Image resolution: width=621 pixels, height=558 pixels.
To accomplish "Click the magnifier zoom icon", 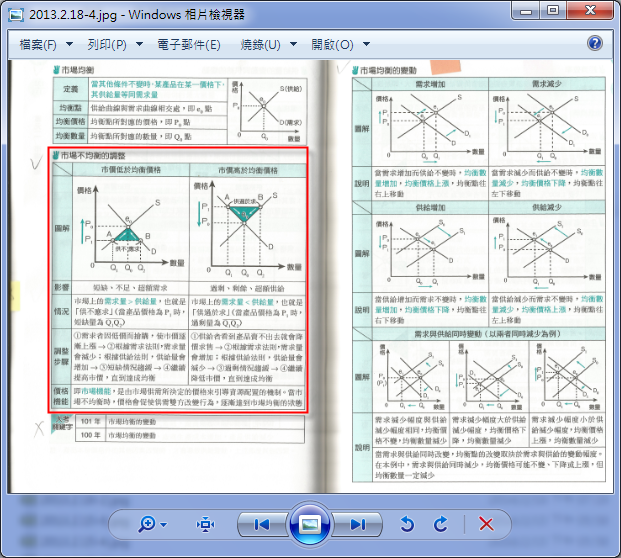I will [147, 524].
